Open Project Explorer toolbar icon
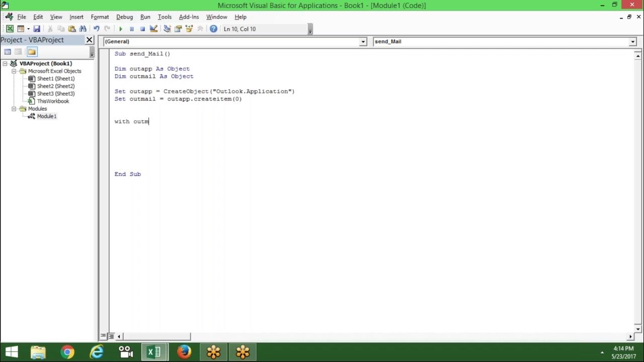 pyautogui.click(x=167, y=29)
